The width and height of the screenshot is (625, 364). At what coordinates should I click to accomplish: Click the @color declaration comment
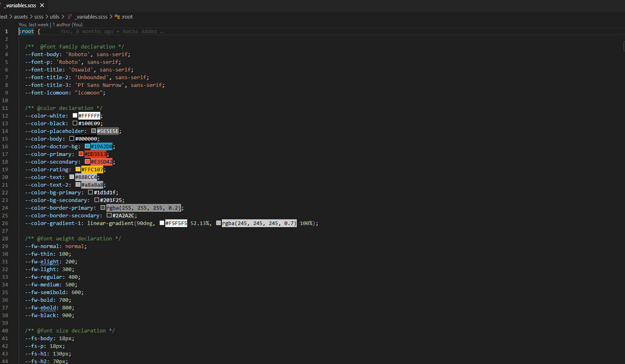(x=63, y=108)
